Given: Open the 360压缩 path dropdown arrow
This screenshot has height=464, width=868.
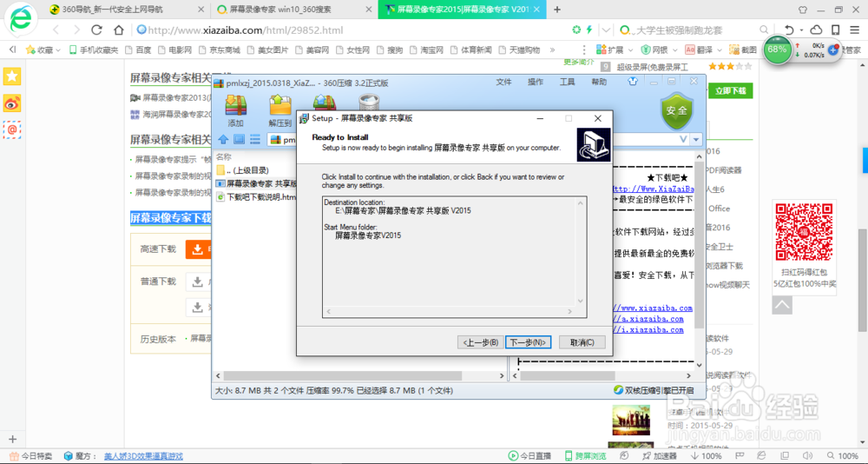Looking at the screenshot, I should (x=696, y=140).
